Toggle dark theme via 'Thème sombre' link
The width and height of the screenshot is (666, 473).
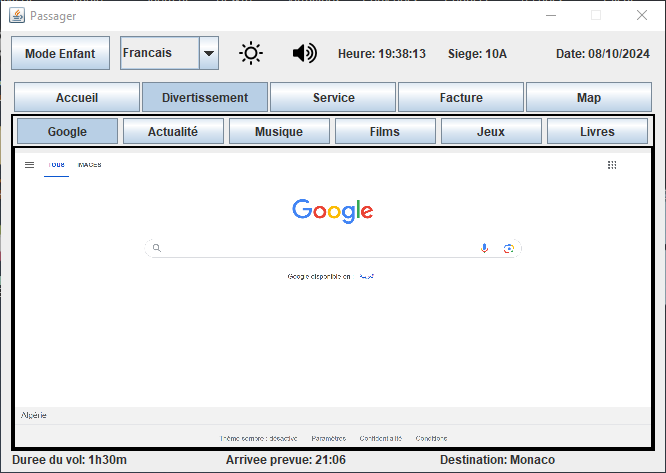coord(258,438)
